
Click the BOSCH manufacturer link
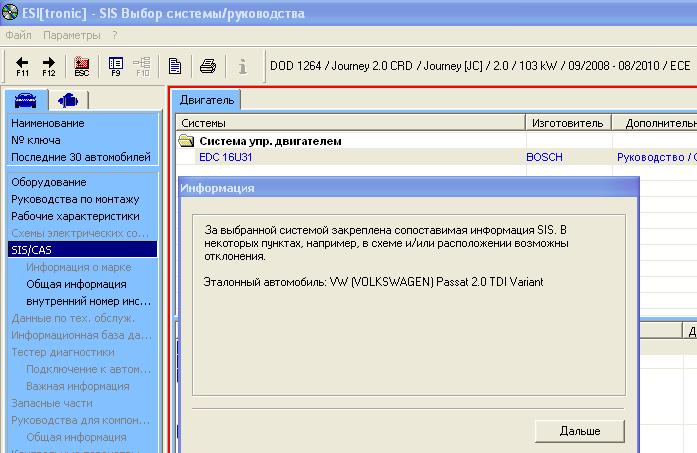(544, 157)
